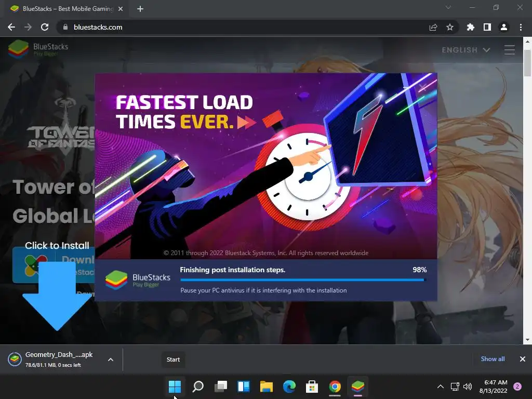Go back to the previous page
532x399 pixels.
click(11, 27)
